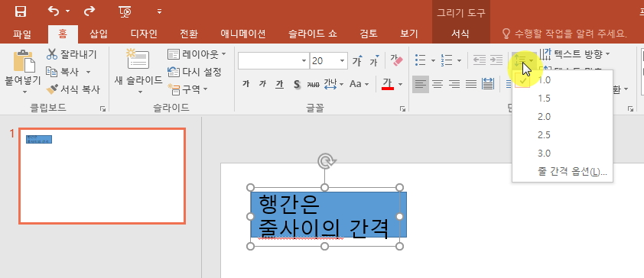This screenshot has width=644, height=278.
Task: Open the 글꼴 group dialog launcher
Action: click(403, 108)
